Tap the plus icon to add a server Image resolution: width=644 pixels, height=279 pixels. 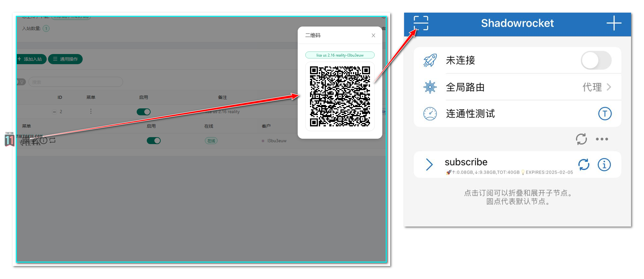tap(614, 23)
